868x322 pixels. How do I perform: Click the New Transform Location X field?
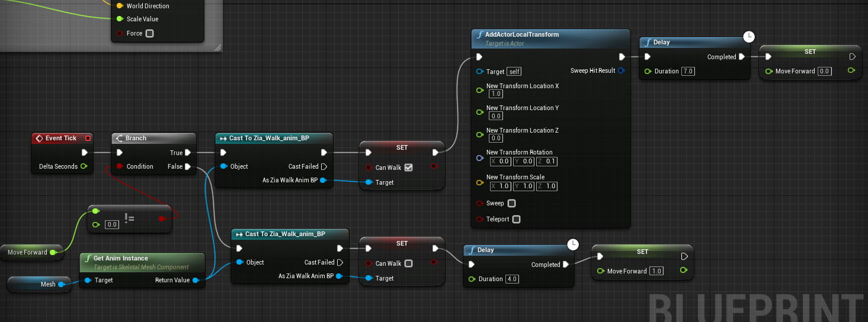(x=495, y=94)
